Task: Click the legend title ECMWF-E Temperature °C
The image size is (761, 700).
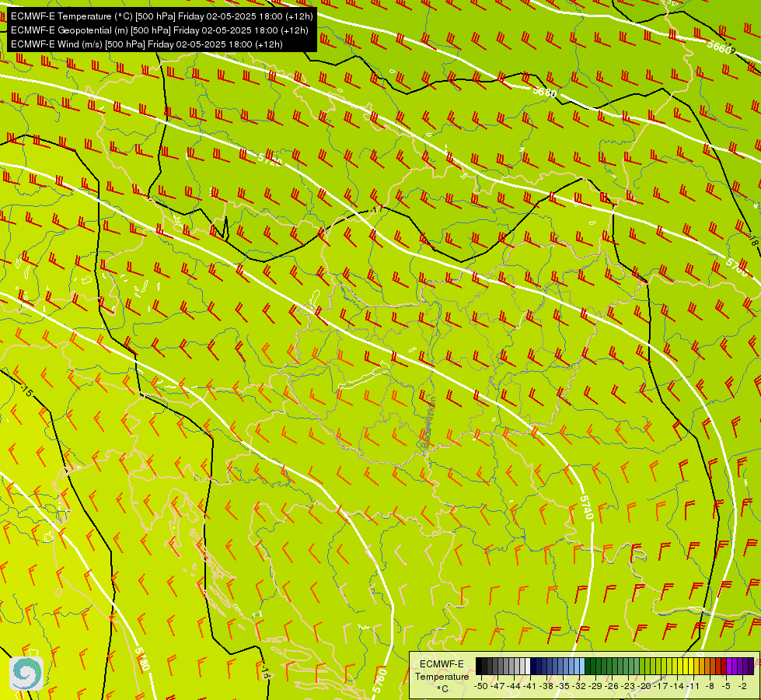Action: [x=442, y=676]
